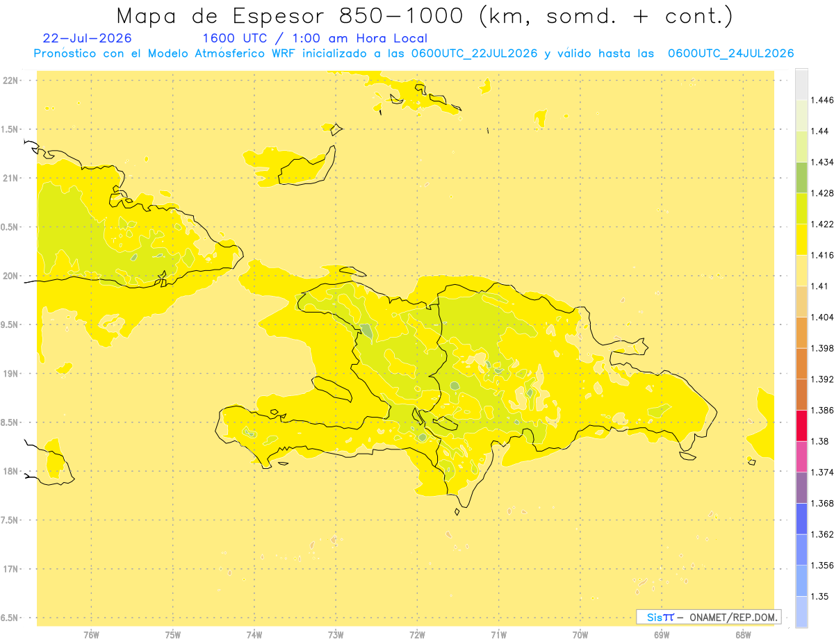Image resolution: width=834 pixels, height=644 pixels.
Task: Select legend value 1.392
Action: pyautogui.click(x=822, y=379)
